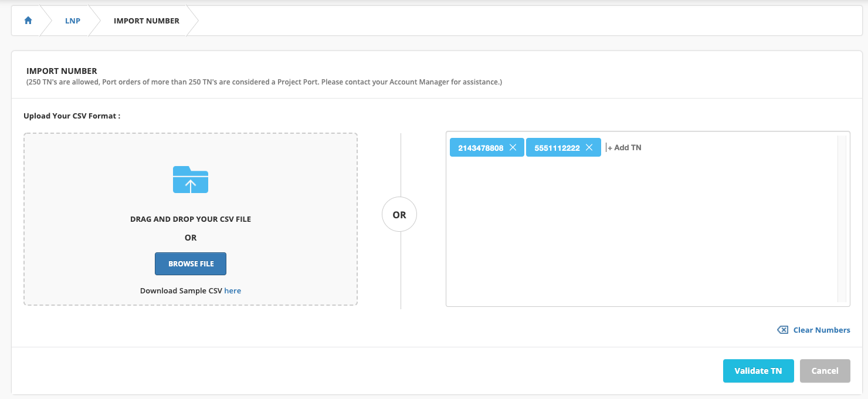Focus the Add TN input field
868x399 pixels.
point(628,148)
